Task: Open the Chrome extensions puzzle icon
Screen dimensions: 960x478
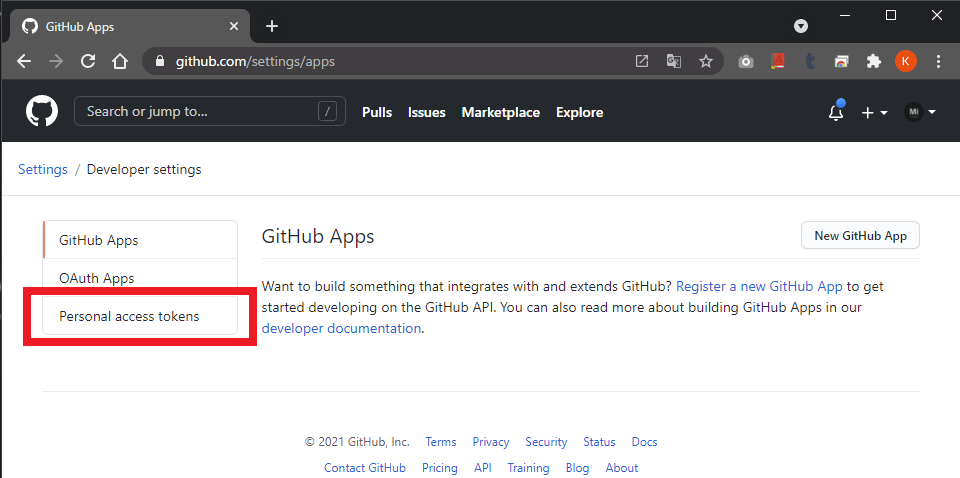Action: click(x=874, y=61)
